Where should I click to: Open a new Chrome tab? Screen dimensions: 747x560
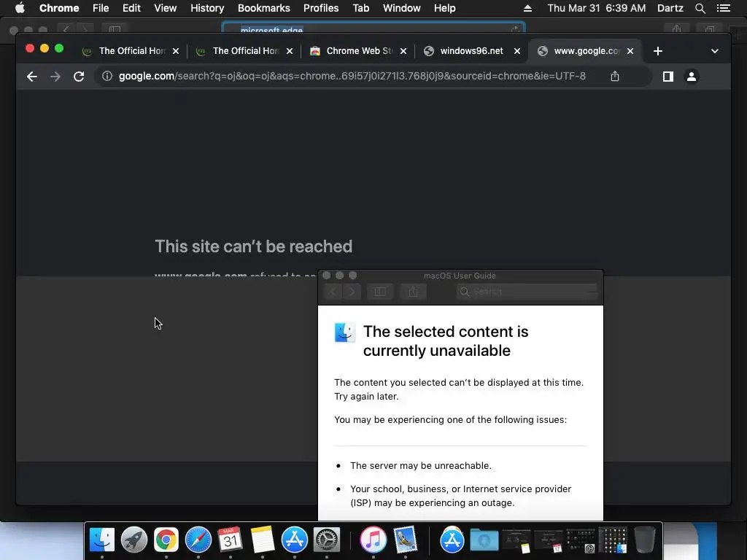click(x=658, y=51)
